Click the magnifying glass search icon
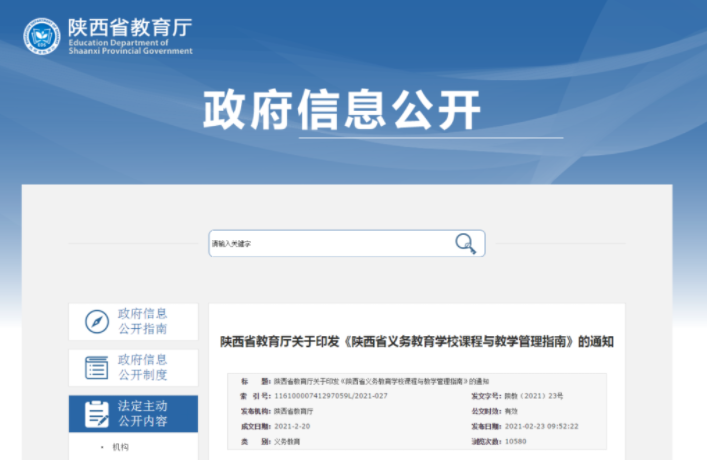The height and width of the screenshot is (463, 707). point(465,243)
